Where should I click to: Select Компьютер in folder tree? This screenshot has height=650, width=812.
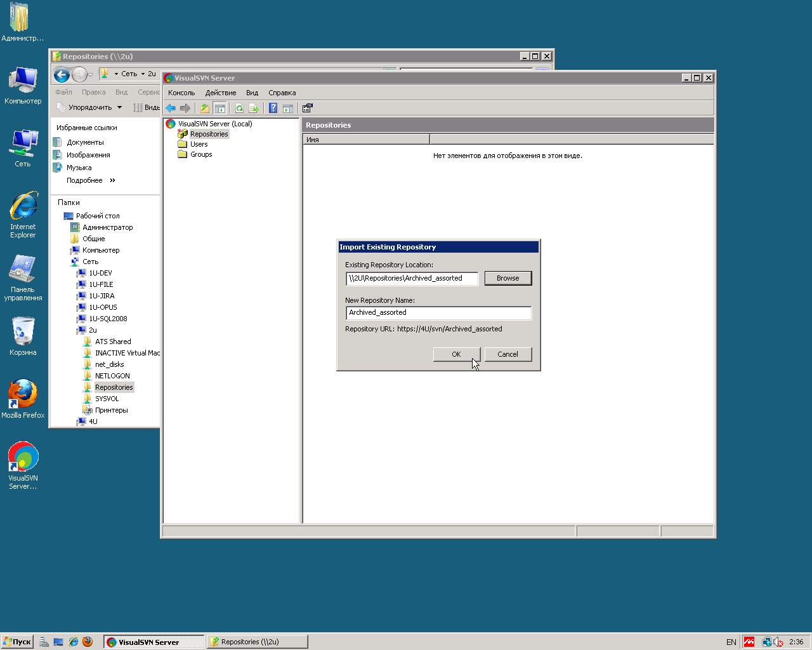point(101,250)
